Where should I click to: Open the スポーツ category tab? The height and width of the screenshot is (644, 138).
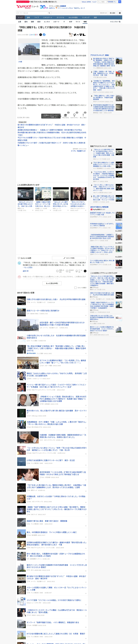[56, 22]
